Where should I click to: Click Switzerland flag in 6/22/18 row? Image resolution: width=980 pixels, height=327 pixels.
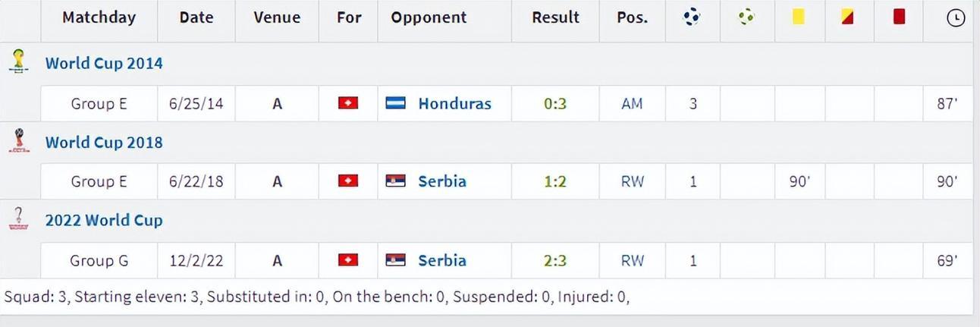click(x=348, y=181)
